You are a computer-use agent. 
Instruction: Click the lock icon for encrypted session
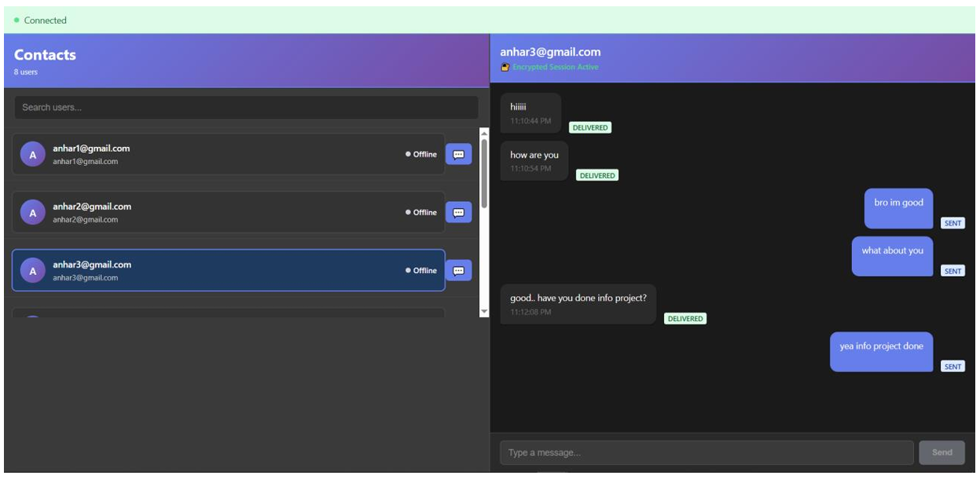pos(505,68)
